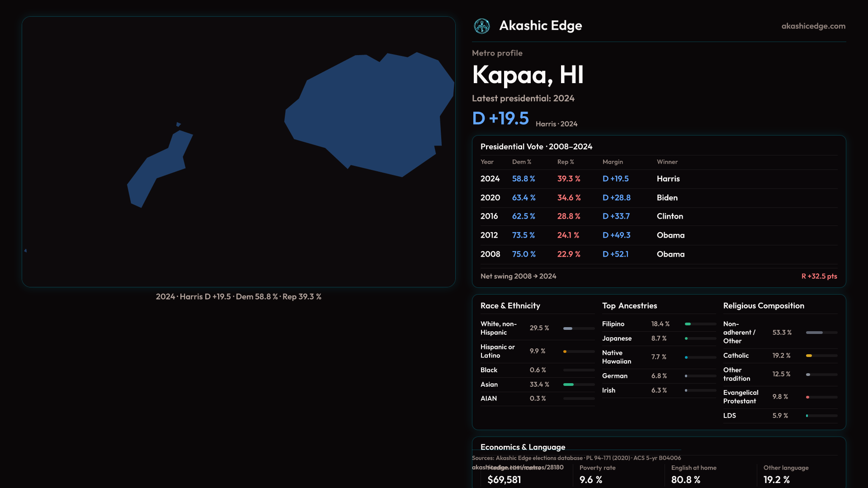
Task: Select the 2024 Harris row
Action: point(658,179)
